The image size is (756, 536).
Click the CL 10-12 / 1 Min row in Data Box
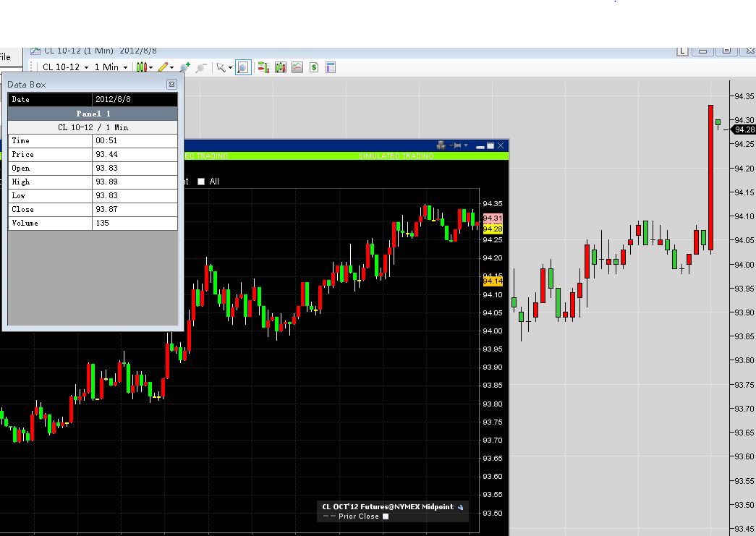(x=93, y=127)
